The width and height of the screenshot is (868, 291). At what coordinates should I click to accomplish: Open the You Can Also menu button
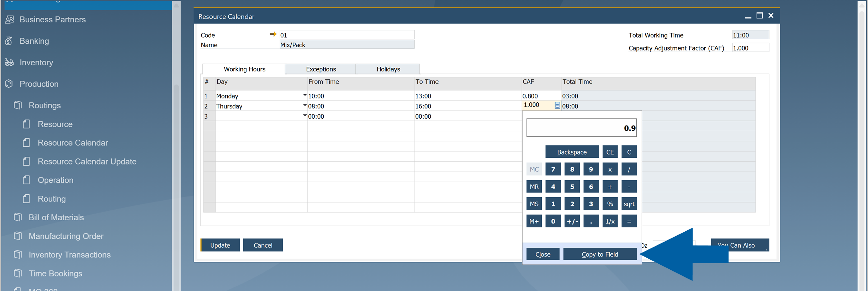point(740,245)
